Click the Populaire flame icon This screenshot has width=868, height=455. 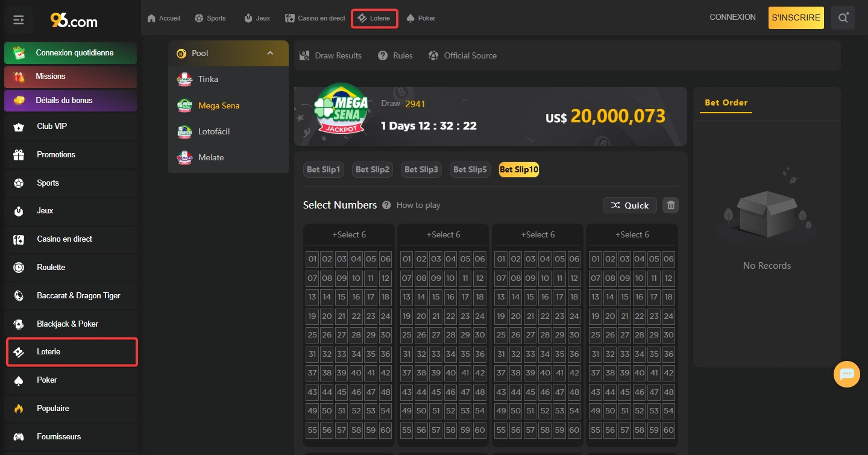click(19, 409)
